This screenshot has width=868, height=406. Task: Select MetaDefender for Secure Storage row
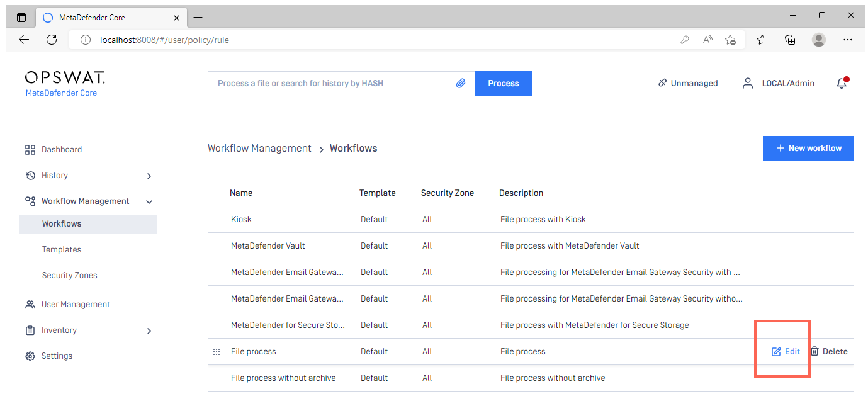[531, 325]
